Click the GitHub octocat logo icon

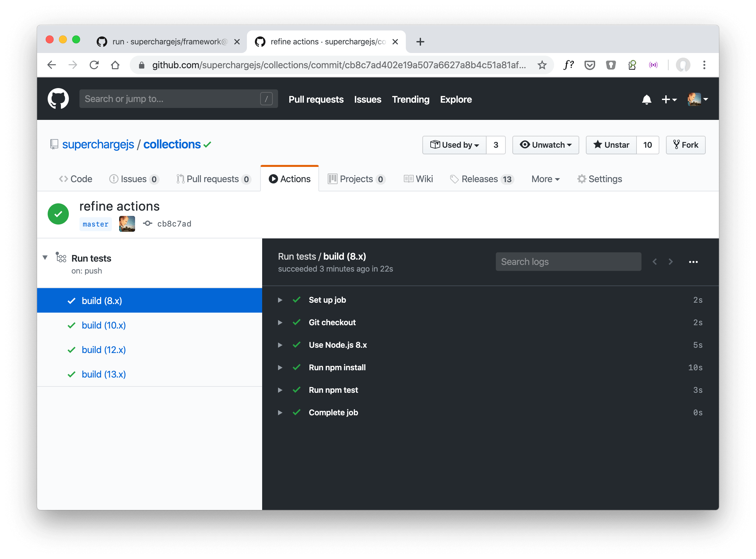point(59,99)
